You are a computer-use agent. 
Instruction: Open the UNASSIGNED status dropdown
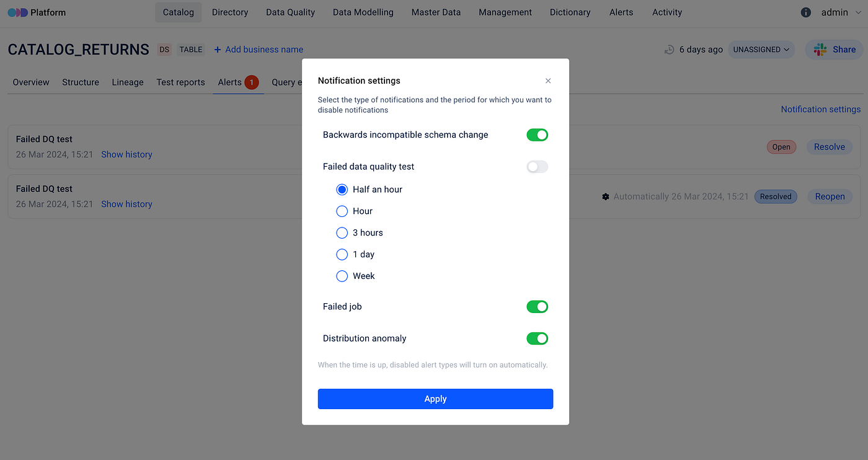pos(761,50)
